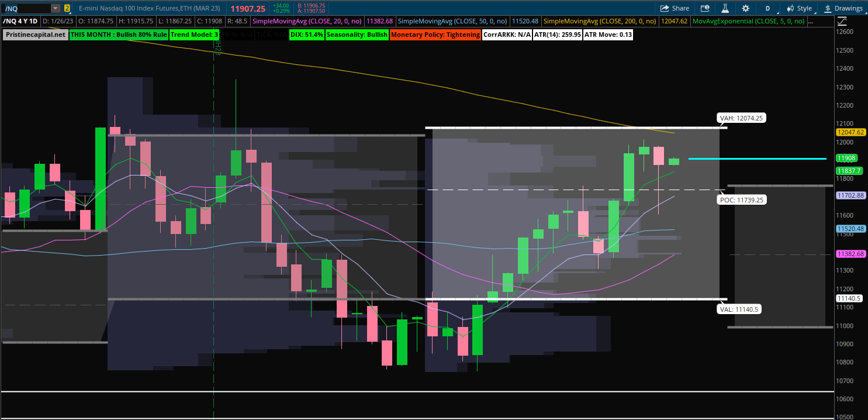The height and width of the screenshot is (420, 868).
Task: Click the D: 1/26/23 date value
Action: click(57, 21)
